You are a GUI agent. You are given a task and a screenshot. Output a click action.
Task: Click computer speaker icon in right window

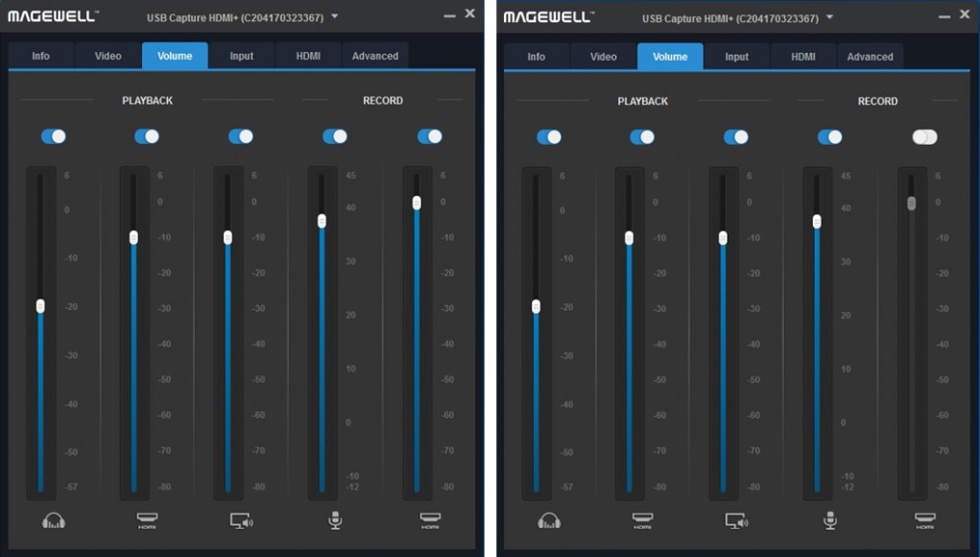click(x=736, y=521)
